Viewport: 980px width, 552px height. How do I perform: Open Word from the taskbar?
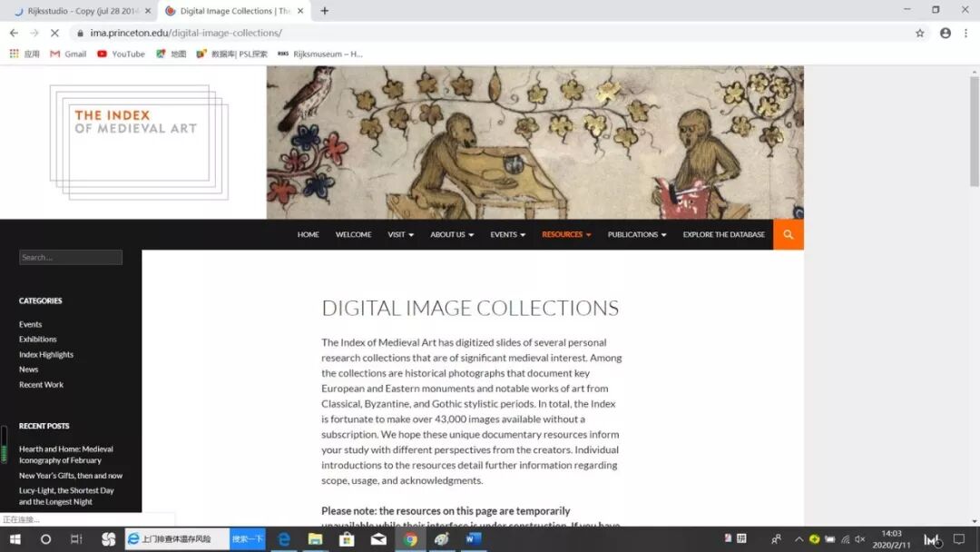473,539
